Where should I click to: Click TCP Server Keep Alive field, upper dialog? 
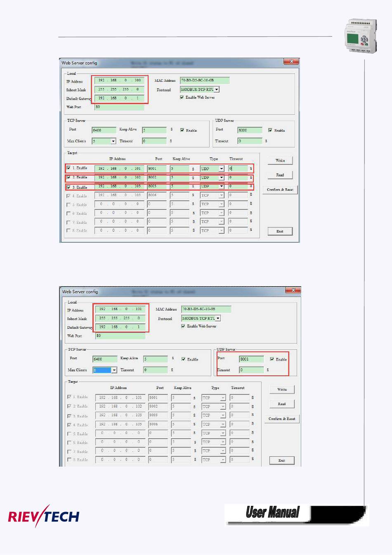[x=154, y=130]
